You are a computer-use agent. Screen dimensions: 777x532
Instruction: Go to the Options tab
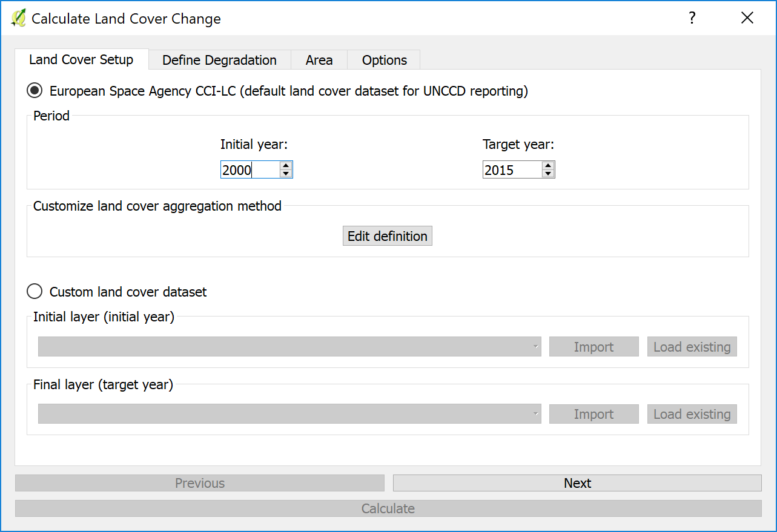coord(384,60)
